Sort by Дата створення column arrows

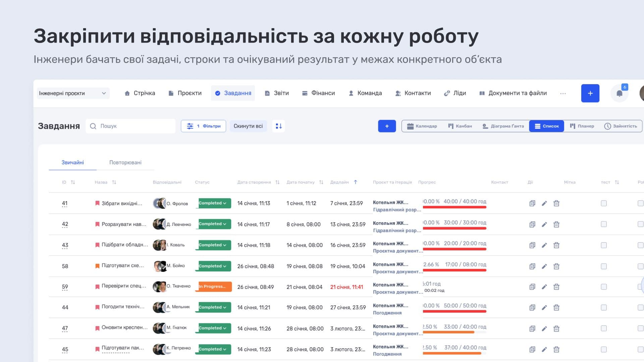click(x=277, y=182)
